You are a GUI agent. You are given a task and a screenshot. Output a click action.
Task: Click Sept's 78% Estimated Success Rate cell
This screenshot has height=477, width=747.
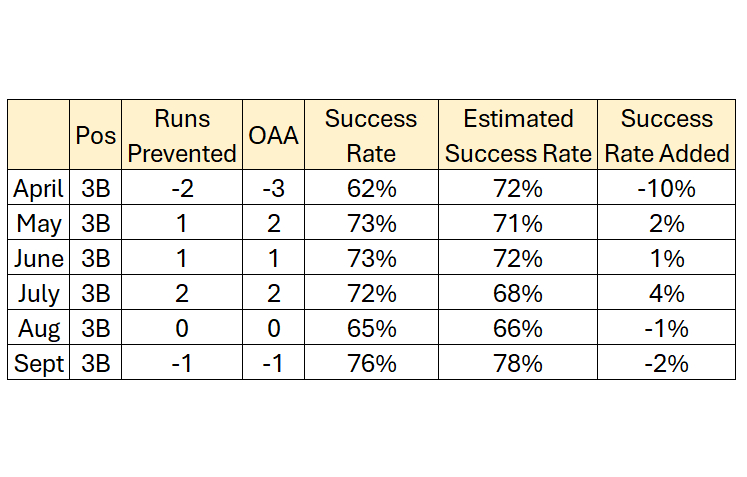[518, 364]
